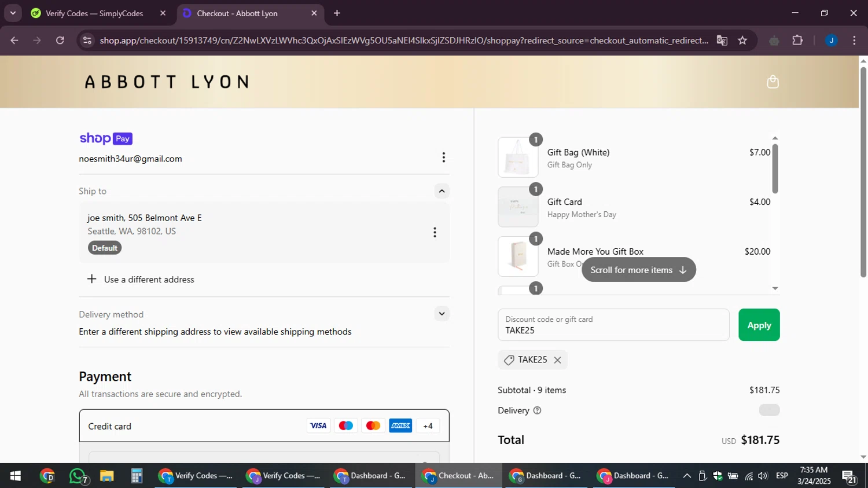Expand the Delivery method section

442,314
